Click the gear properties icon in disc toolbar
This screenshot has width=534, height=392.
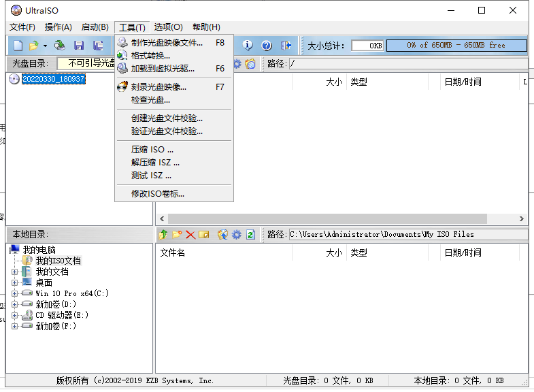pos(237,64)
